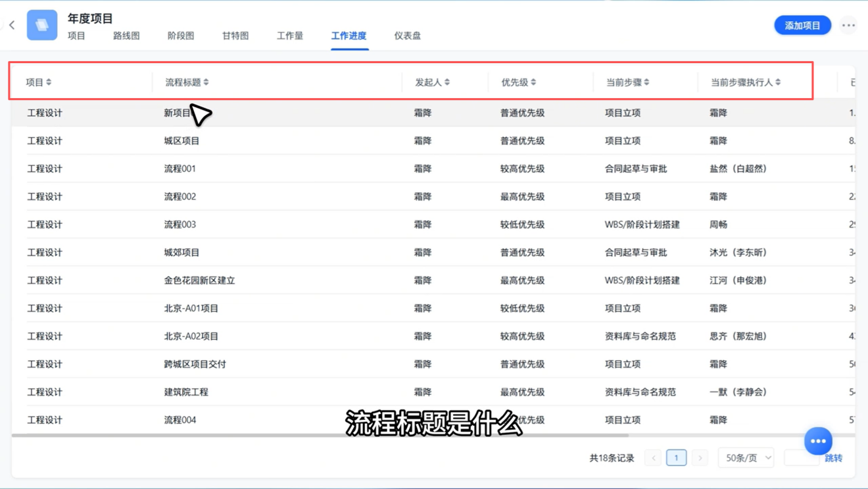
Task: Open the 金色花园新区建立 row title
Action: pyautogui.click(x=199, y=280)
